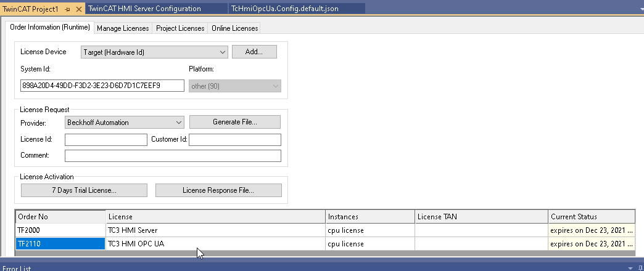Image resolution: width=644 pixels, height=271 pixels.
Task: Click cpu license in TF2110 row
Action: pyautogui.click(x=371, y=243)
